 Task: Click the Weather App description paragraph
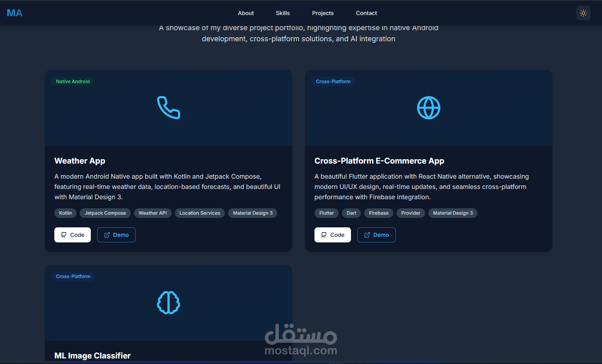click(167, 187)
